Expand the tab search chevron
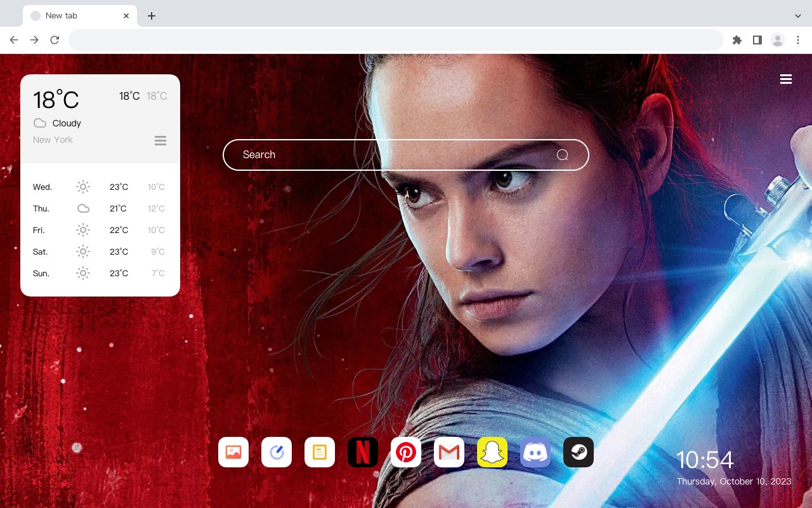 click(x=798, y=16)
